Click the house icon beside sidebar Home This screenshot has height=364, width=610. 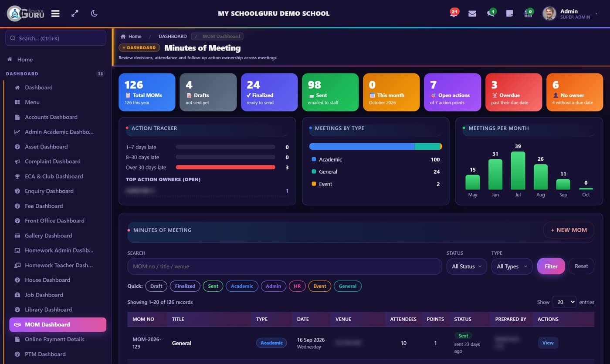pos(10,60)
